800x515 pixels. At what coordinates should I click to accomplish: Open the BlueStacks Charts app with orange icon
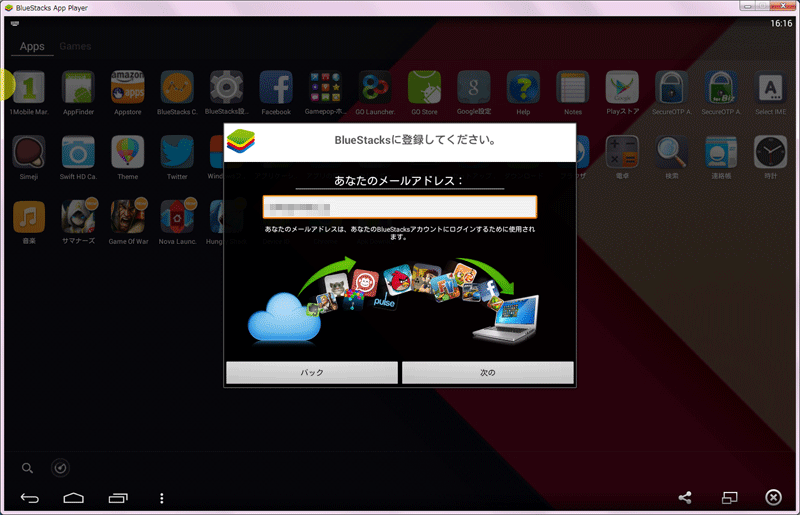tap(177, 88)
